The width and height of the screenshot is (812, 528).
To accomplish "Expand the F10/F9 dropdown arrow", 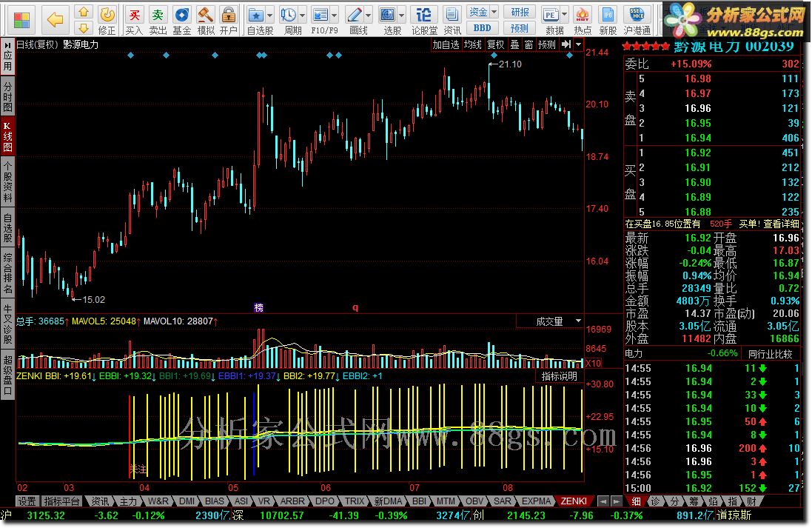I will 334,15.
